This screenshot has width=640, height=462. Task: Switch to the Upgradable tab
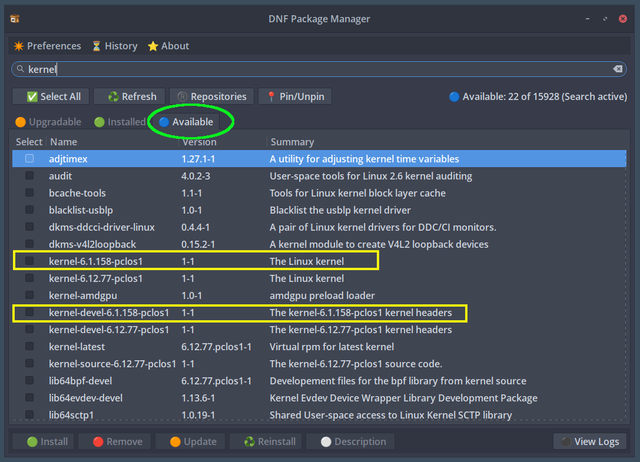click(x=48, y=122)
